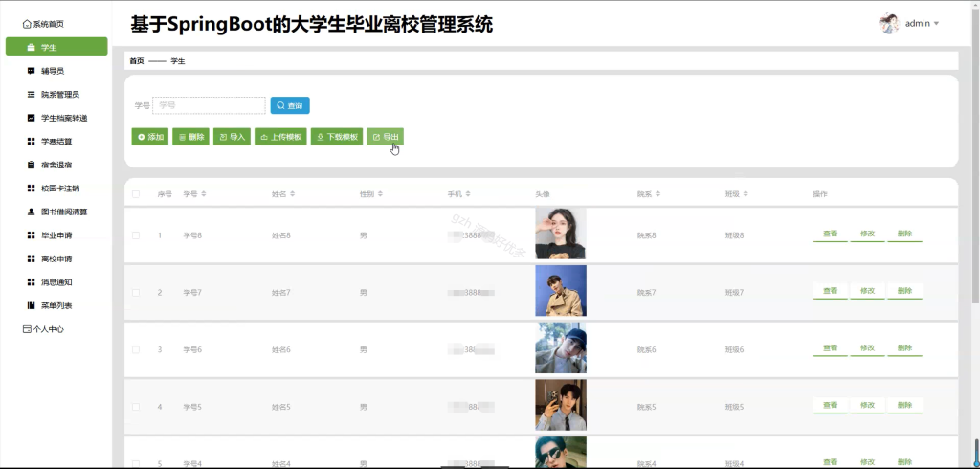This screenshot has width=980, height=469.
Task: Click 查看 for row 姓名6
Action: pos(830,348)
